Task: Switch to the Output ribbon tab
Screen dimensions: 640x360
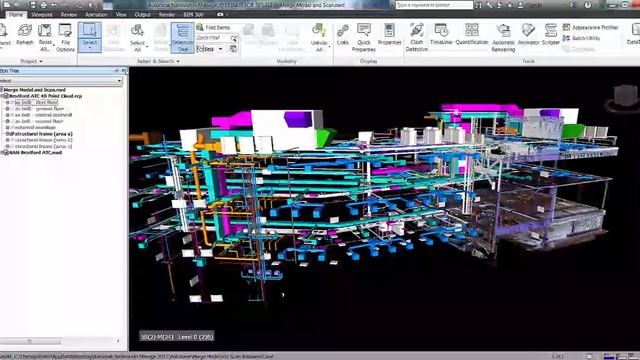Action: pyautogui.click(x=142, y=14)
